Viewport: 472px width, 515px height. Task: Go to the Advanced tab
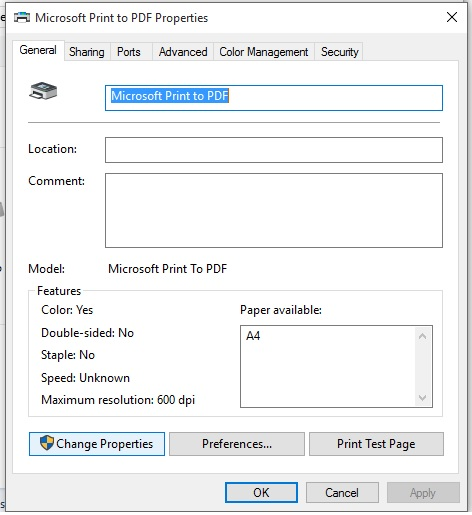183,52
